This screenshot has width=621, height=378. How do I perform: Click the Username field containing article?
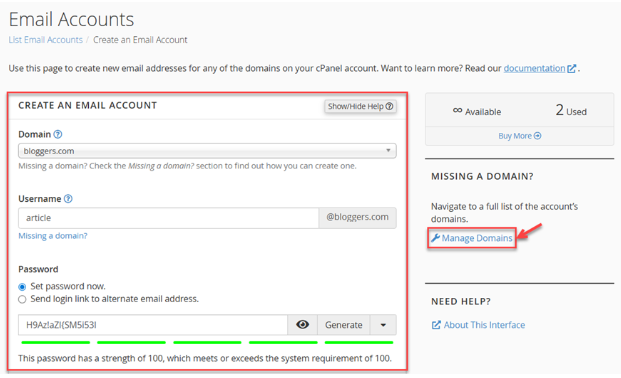click(x=168, y=218)
